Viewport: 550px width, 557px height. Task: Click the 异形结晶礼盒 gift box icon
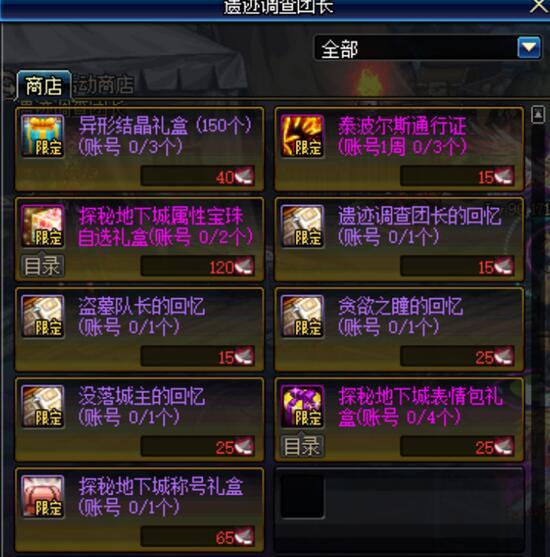[x=43, y=136]
